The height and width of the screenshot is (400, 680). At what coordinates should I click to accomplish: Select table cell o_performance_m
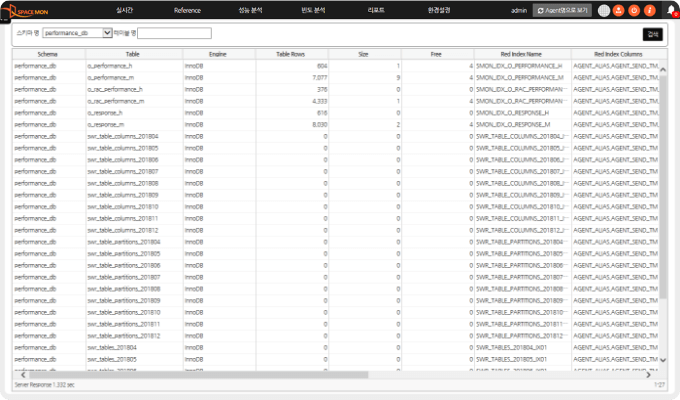134,78
